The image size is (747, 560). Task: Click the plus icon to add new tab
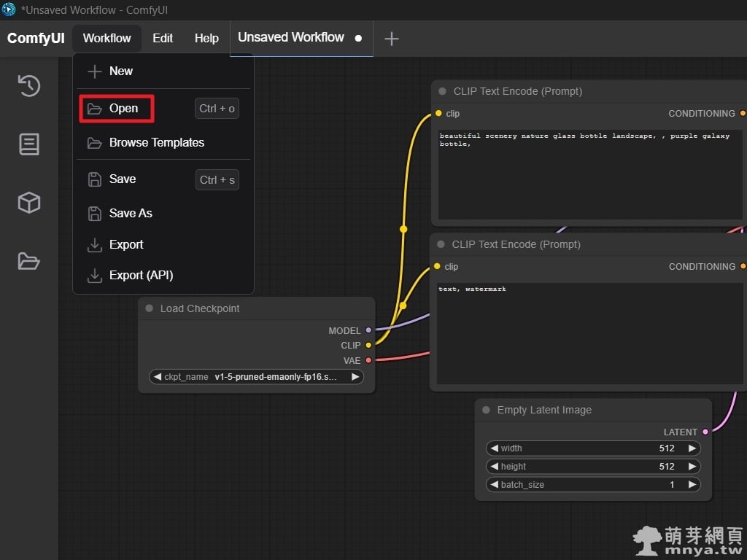392,39
